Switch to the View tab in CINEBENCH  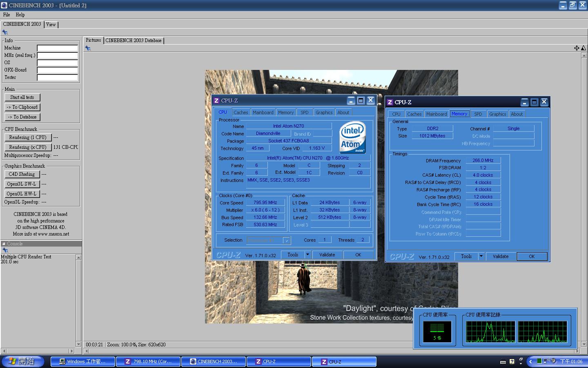point(51,25)
